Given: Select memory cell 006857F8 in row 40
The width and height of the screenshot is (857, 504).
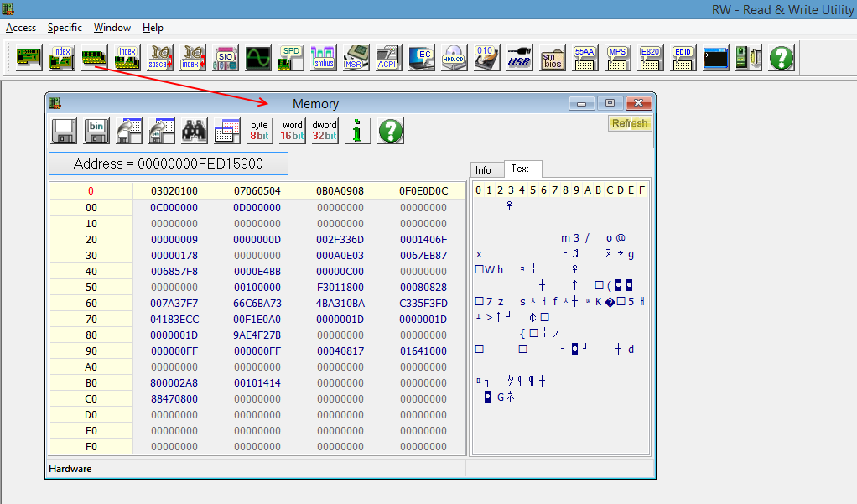Looking at the screenshot, I should (x=174, y=271).
